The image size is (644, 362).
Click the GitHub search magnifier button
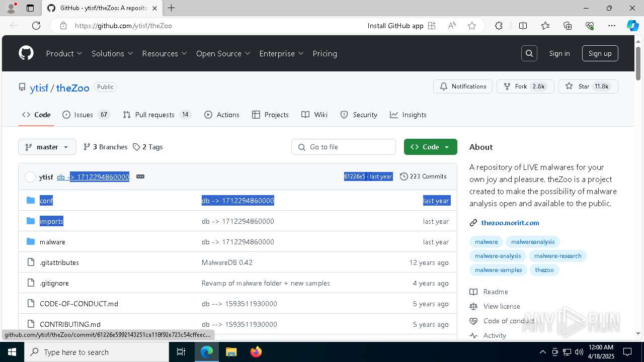529,53
